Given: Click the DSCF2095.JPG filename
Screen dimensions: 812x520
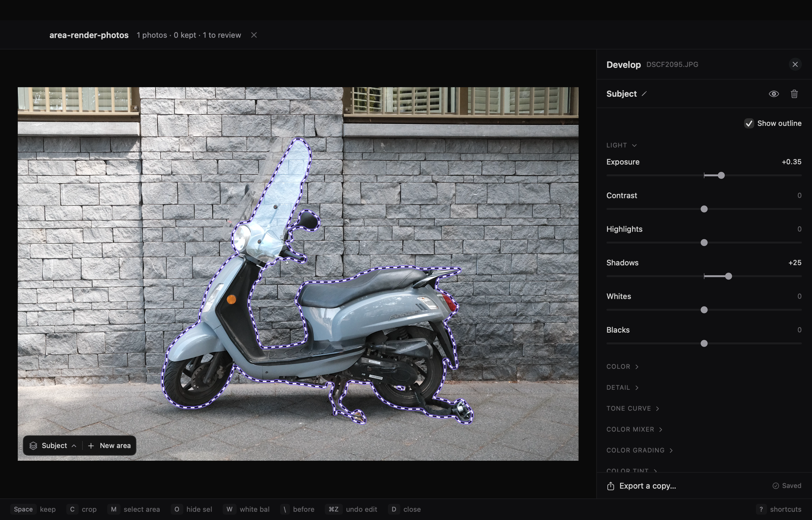Looking at the screenshot, I should [x=672, y=65].
